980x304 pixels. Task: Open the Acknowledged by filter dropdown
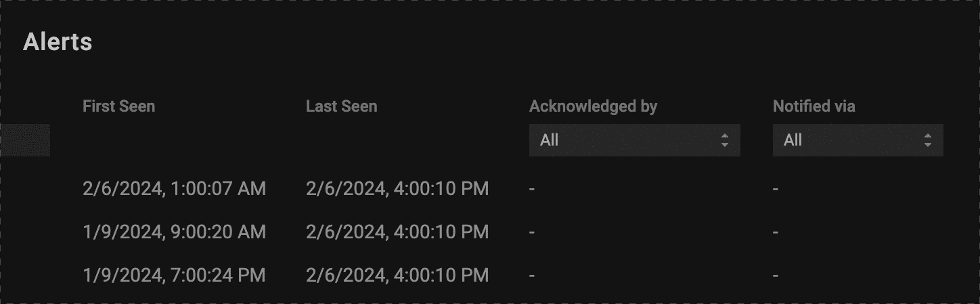point(633,140)
